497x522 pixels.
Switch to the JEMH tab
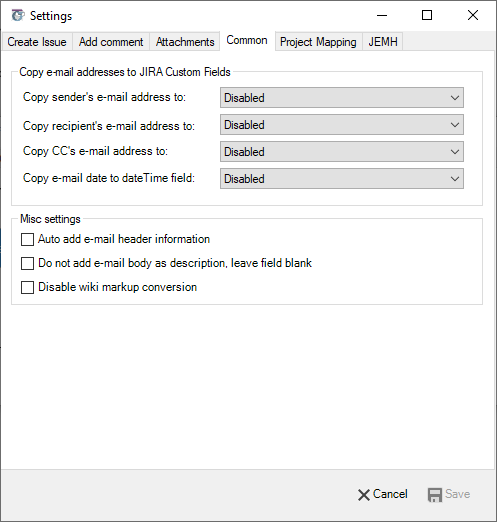(x=383, y=42)
